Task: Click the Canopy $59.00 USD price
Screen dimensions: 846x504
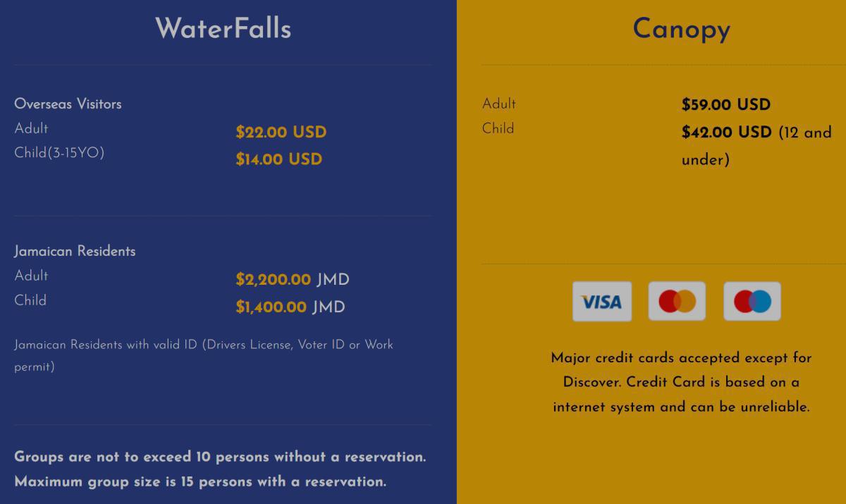Action: click(726, 105)
